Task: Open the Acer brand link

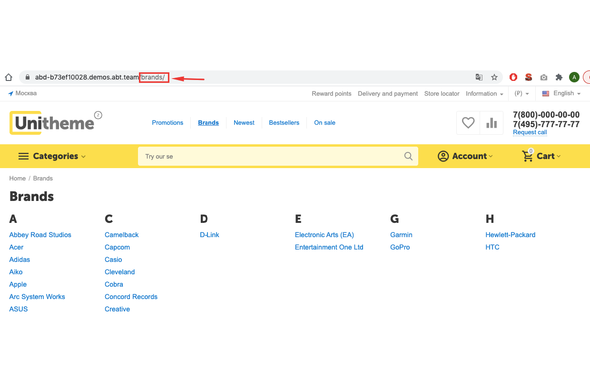Action: [16, 247]
